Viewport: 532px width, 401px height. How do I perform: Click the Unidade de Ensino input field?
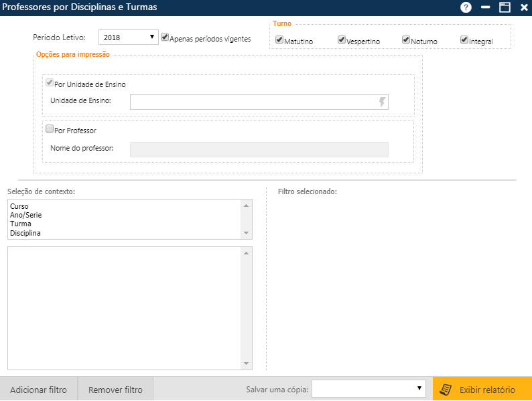click(253, 102)
